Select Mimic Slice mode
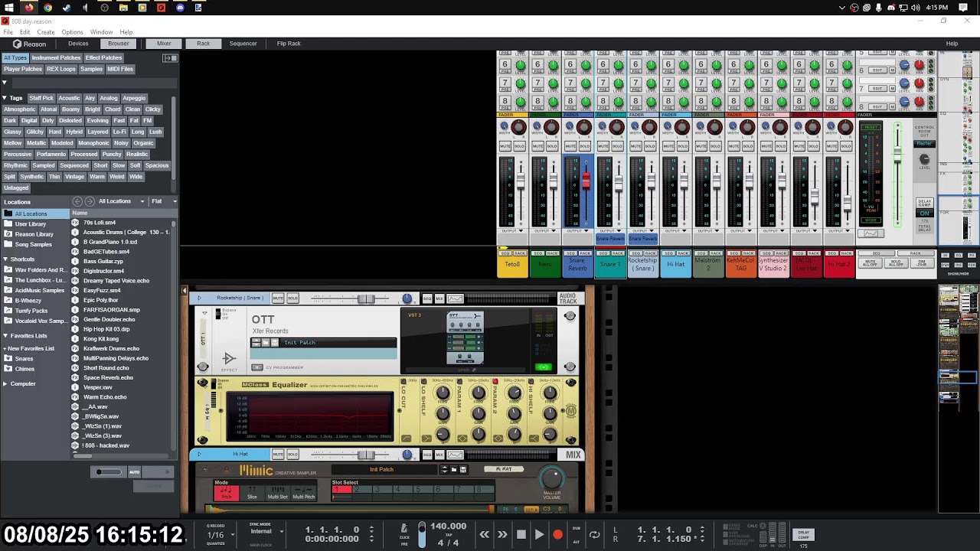This screenshot has width=980, height=551. [x=252, y=492]
